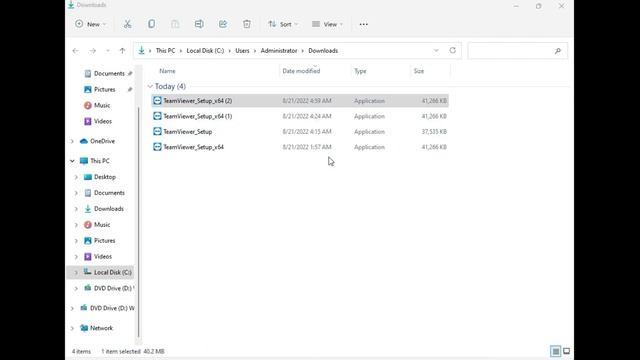This screenshot has height=360, width=640.
Task: Go up one folder level
Action: 122,51
